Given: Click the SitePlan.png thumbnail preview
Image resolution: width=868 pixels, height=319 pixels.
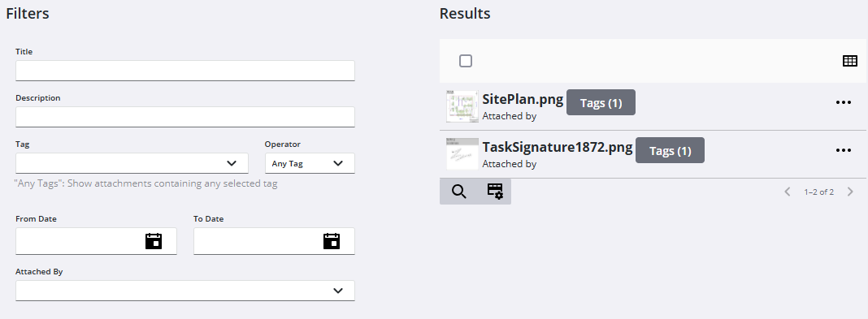Looking at the screenshot, I should (x=462, y=106).
